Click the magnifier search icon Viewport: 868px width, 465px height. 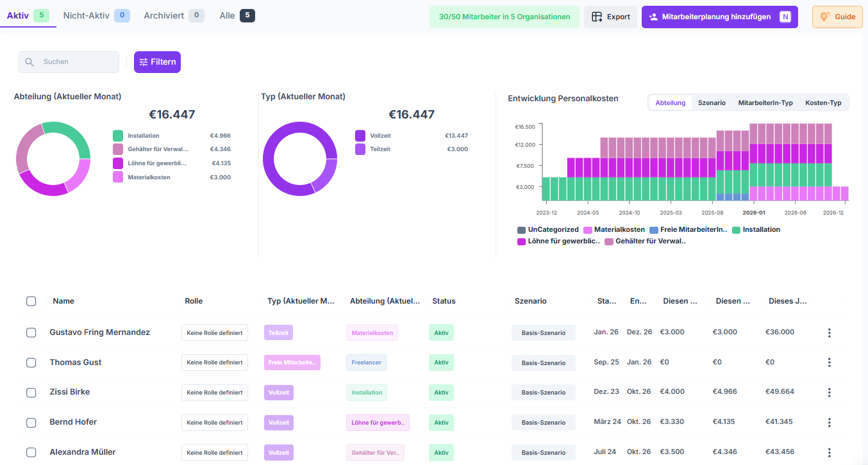pyautogui.click(x=29, y=62)
